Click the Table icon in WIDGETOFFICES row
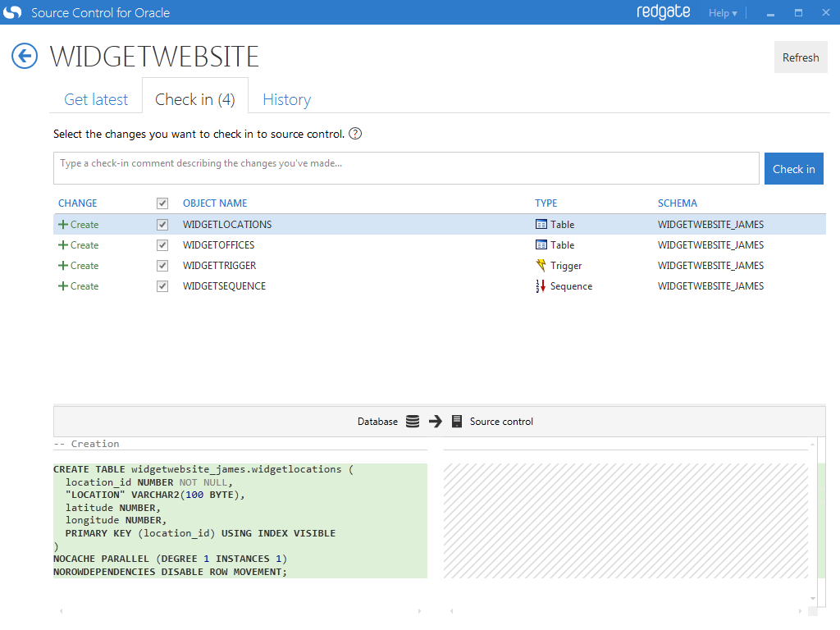The image size is (840, 630). coord(541,244)
